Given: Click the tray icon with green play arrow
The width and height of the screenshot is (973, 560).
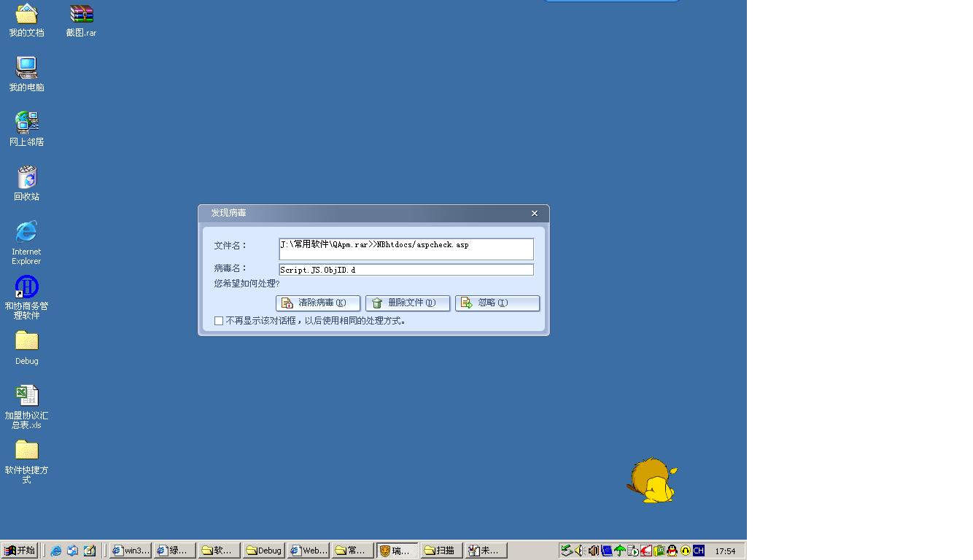Looking at the screenshot, I should pyautogui.click(x=632, y=551).
